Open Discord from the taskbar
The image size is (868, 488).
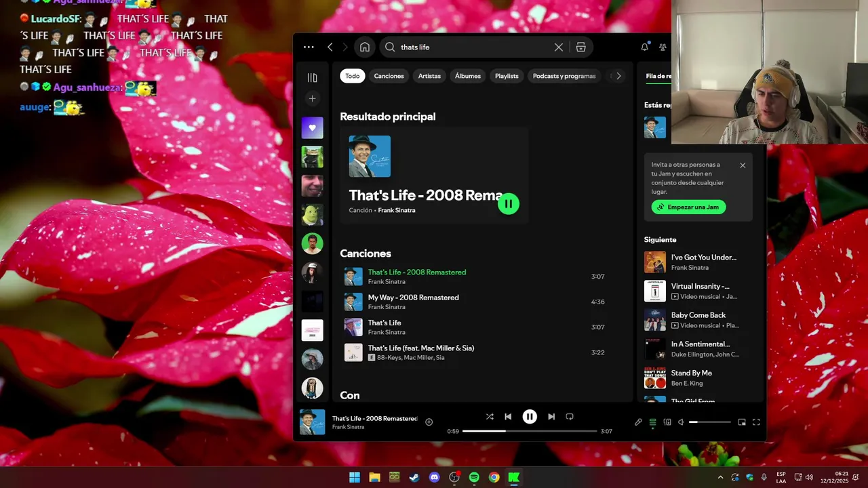point(435,477)
